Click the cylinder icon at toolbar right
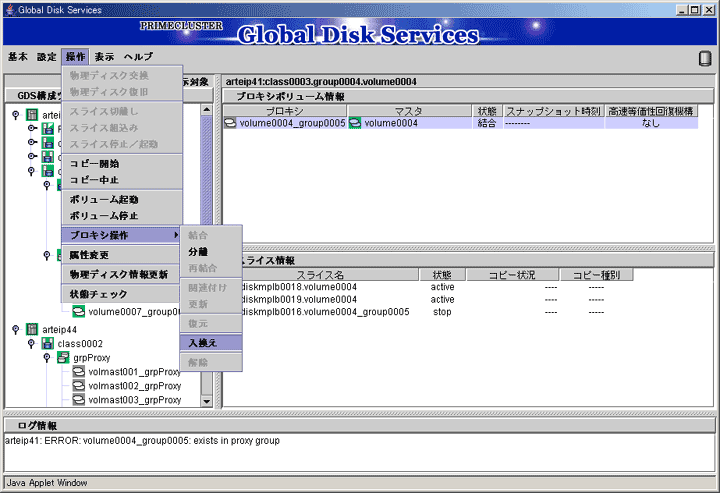The image size is (720, 493). coord(705,58)
